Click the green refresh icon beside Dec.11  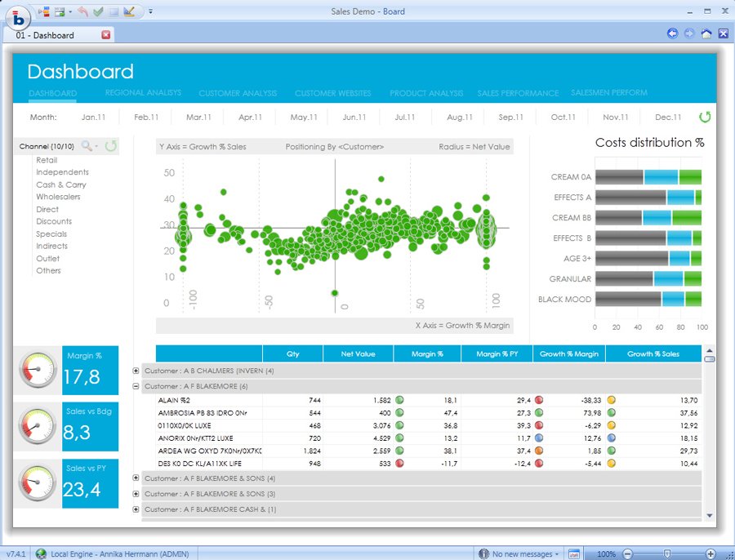tap(705, 117)
